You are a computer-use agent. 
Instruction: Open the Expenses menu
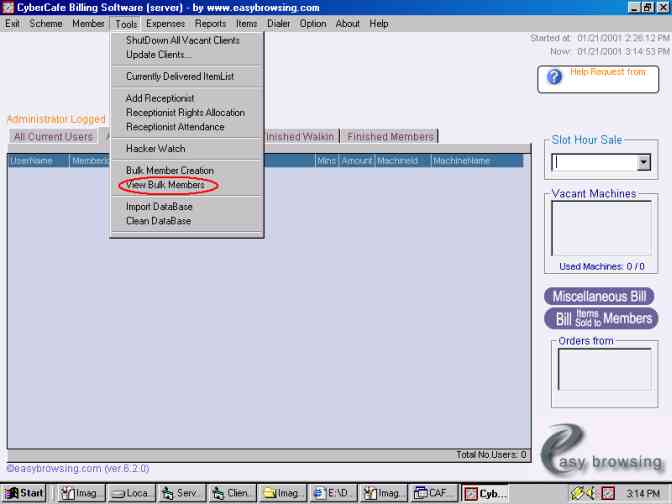[x=165, y=23]
